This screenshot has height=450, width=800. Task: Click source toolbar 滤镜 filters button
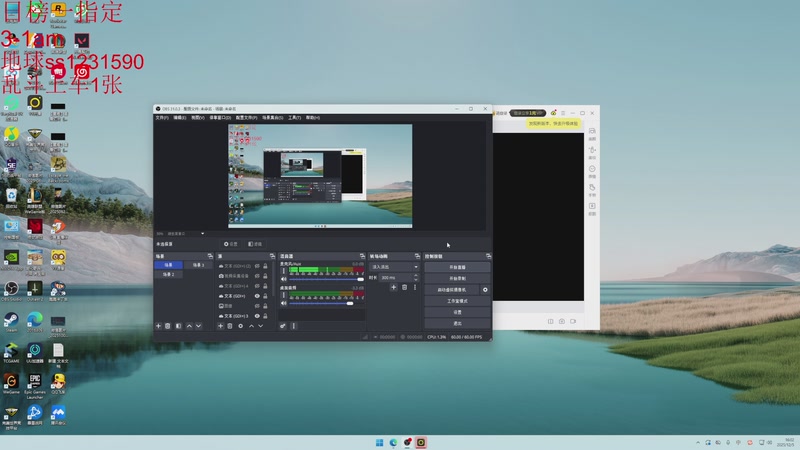pyautogui.click(x=255, y=244)
